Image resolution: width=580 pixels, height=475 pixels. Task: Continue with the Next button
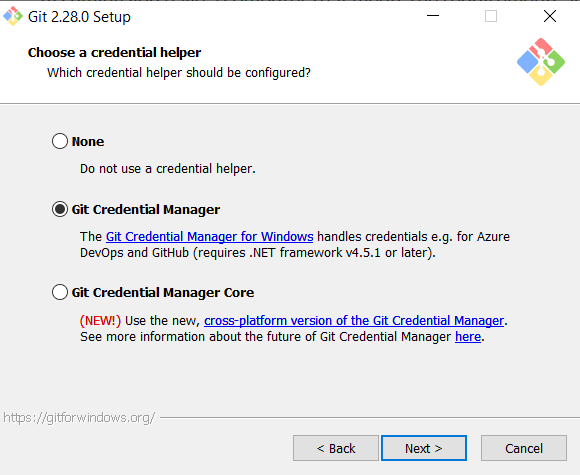pyautogui.click(x=424, y=448)
